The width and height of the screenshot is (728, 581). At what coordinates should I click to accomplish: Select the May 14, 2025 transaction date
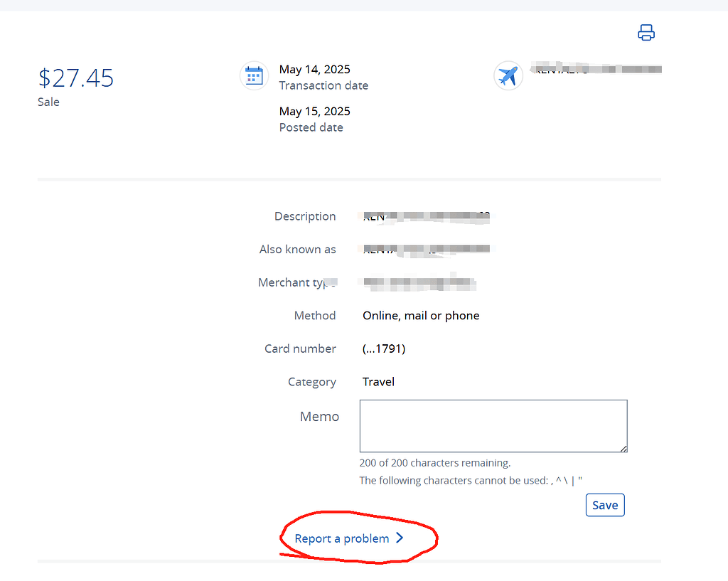pyautogui.click(x=314, y=69)
